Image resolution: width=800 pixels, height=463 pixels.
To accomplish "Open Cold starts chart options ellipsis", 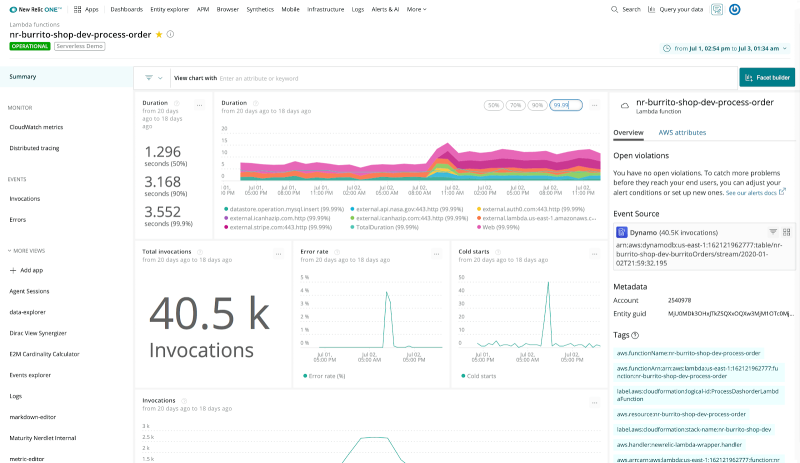I will [594, 254].
